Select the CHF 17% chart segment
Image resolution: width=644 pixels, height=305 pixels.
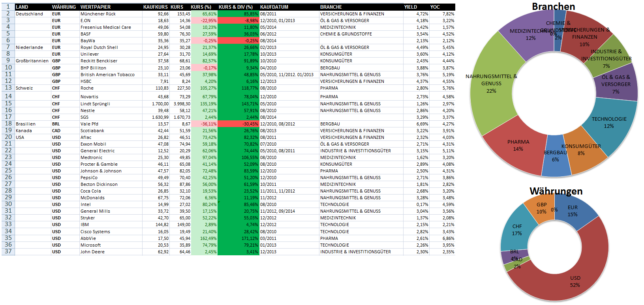517,230
